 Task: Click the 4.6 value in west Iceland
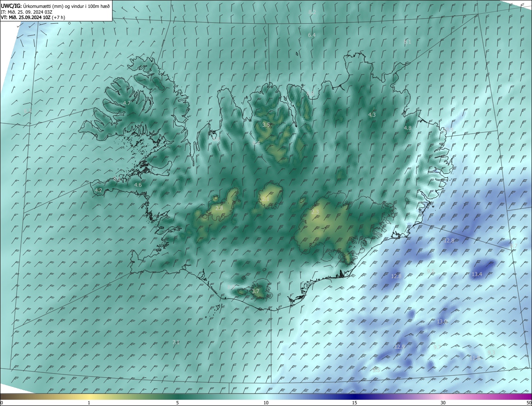click(x=138, y=185)
